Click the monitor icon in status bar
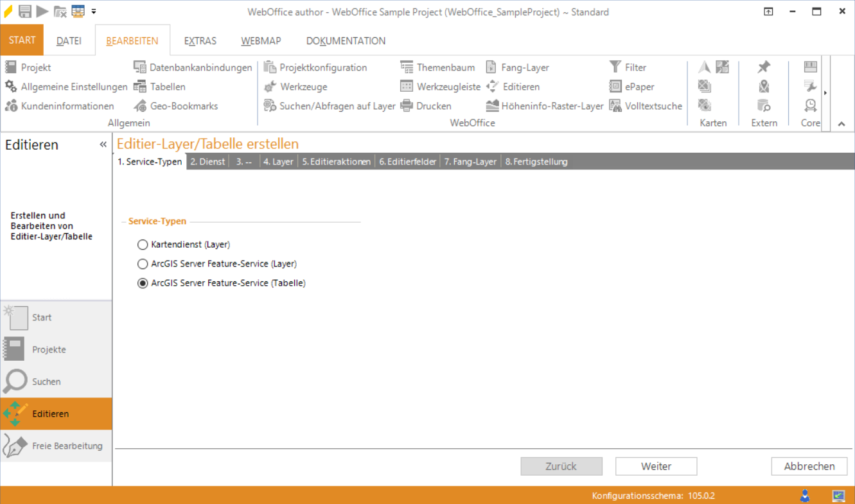This screenshot has height=504, width=855. click(x=838, y=496)
